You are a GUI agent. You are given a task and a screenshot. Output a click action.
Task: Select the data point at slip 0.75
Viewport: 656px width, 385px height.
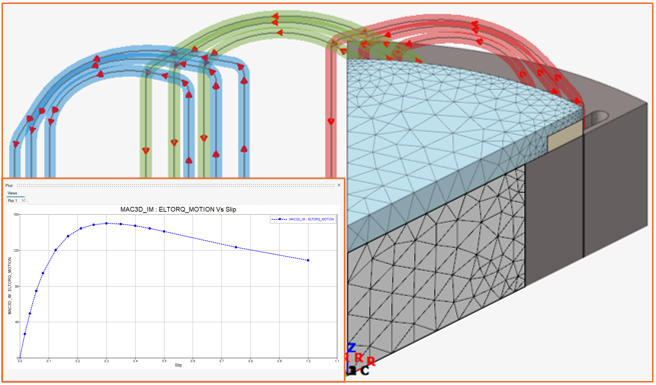236,247
